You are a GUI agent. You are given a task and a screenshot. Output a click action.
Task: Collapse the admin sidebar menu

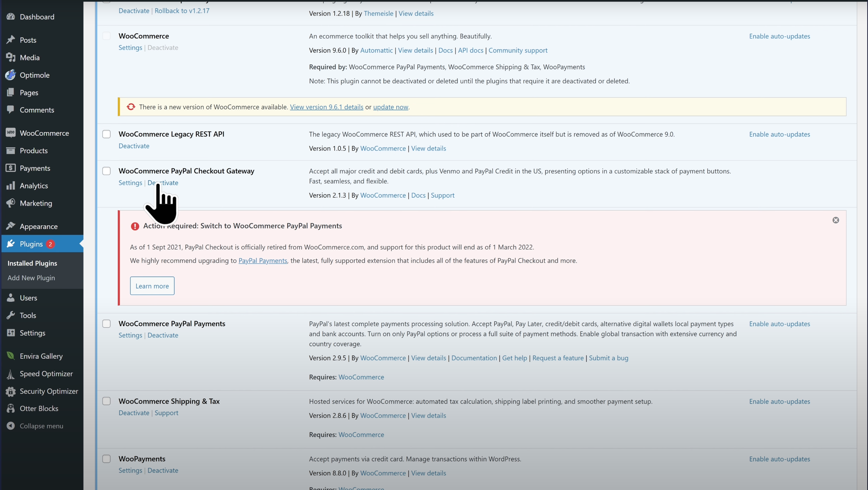(41, 426)
